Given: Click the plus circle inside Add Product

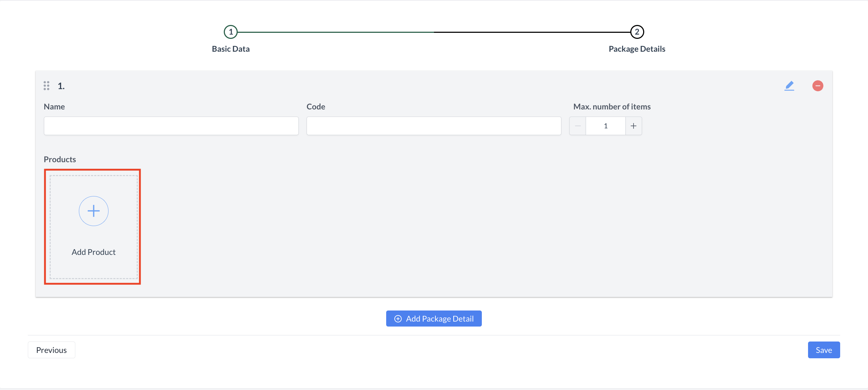Looking at the screenshot, I should [x=93, y=211].
